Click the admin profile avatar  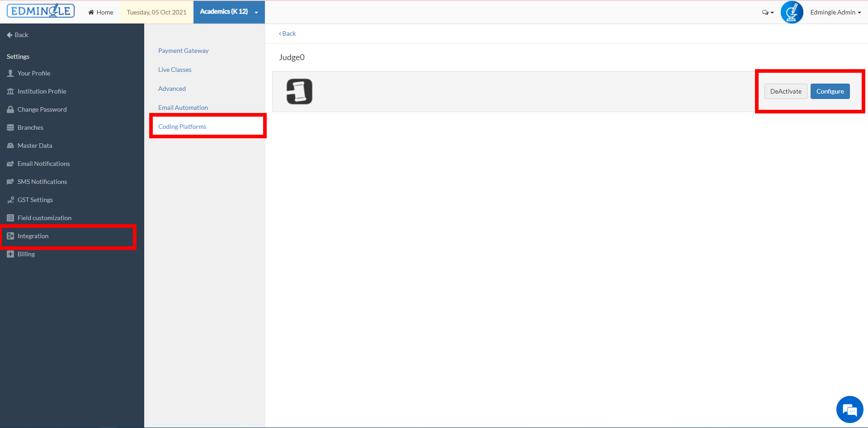point(792,12)
